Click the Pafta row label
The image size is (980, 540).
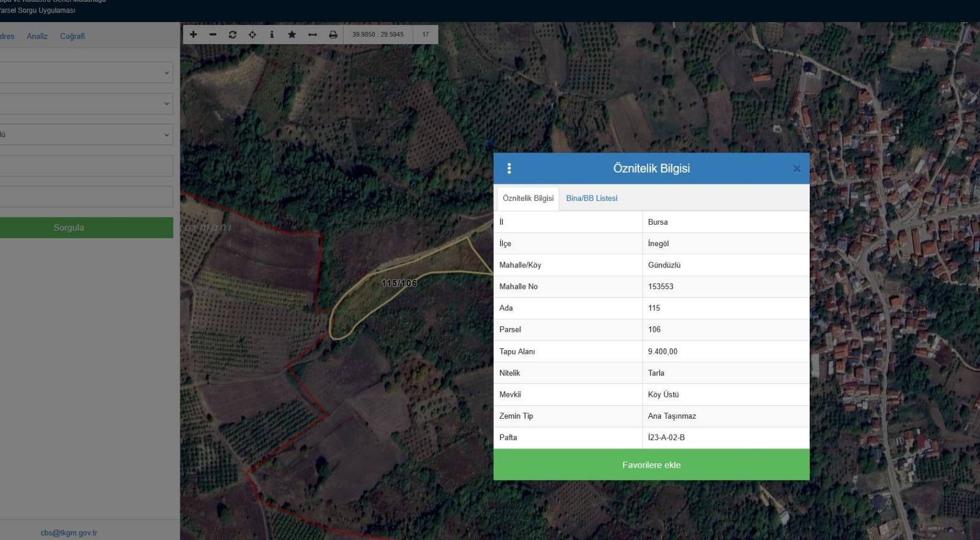508,437
